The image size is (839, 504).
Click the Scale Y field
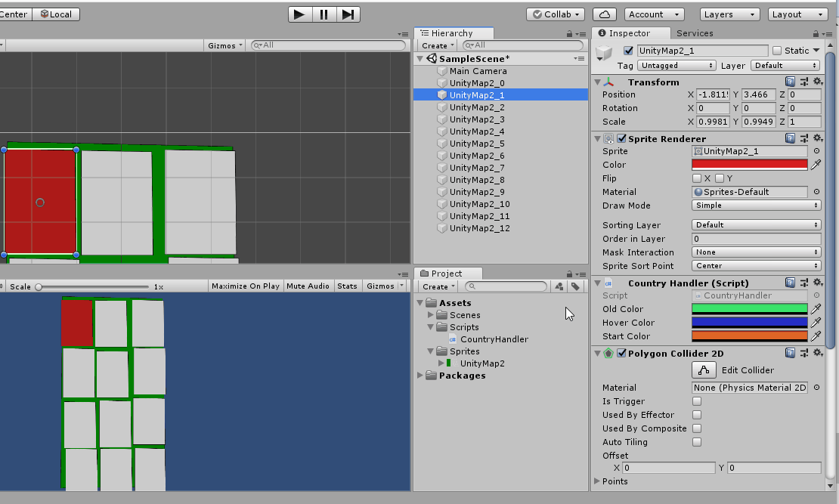(x=758, y=122)
